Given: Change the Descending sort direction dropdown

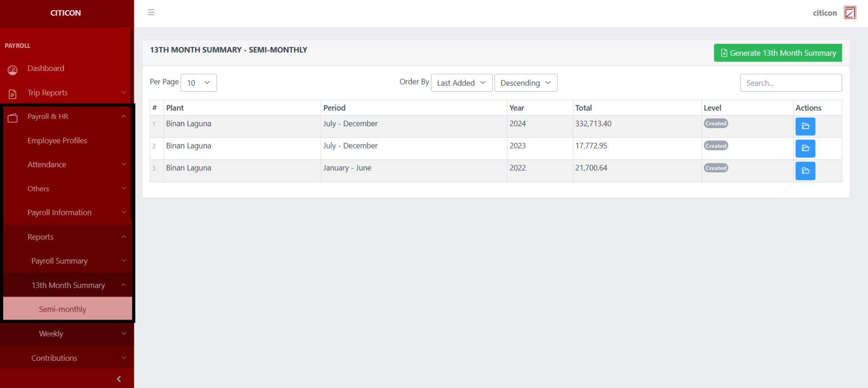Looking at the screenshot, I should (x=525, y=83).
